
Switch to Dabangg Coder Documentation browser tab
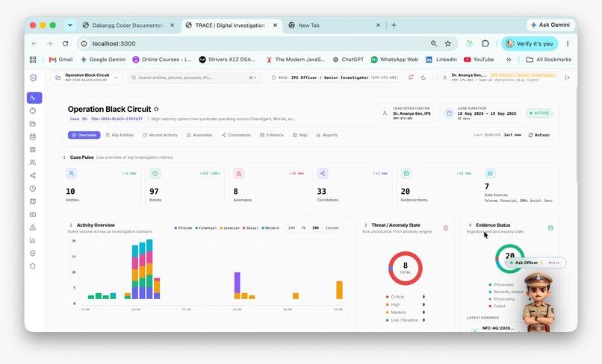coord(128,25)
